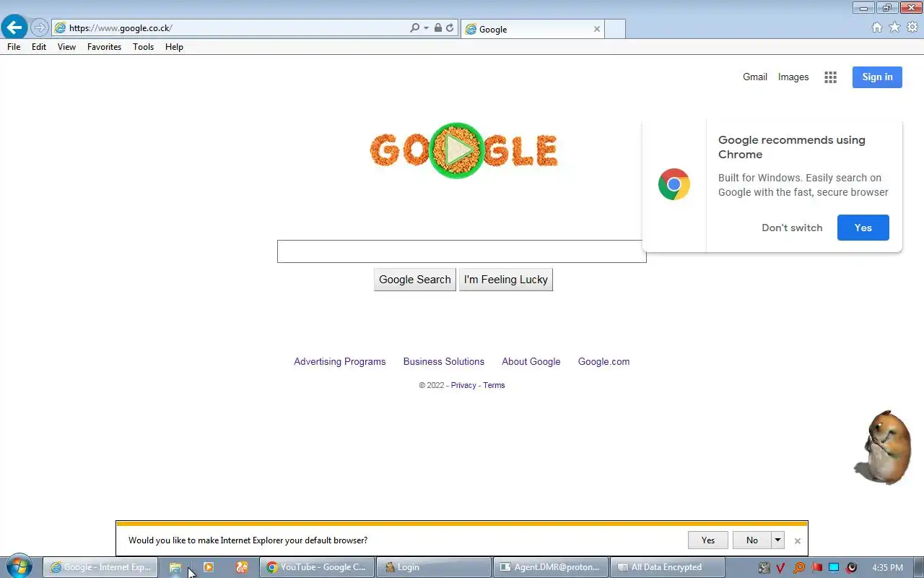Go to the home page via the Home icon
Image resolution: width=924 pixels, height=578 pixels.
[x=877, y=27]
